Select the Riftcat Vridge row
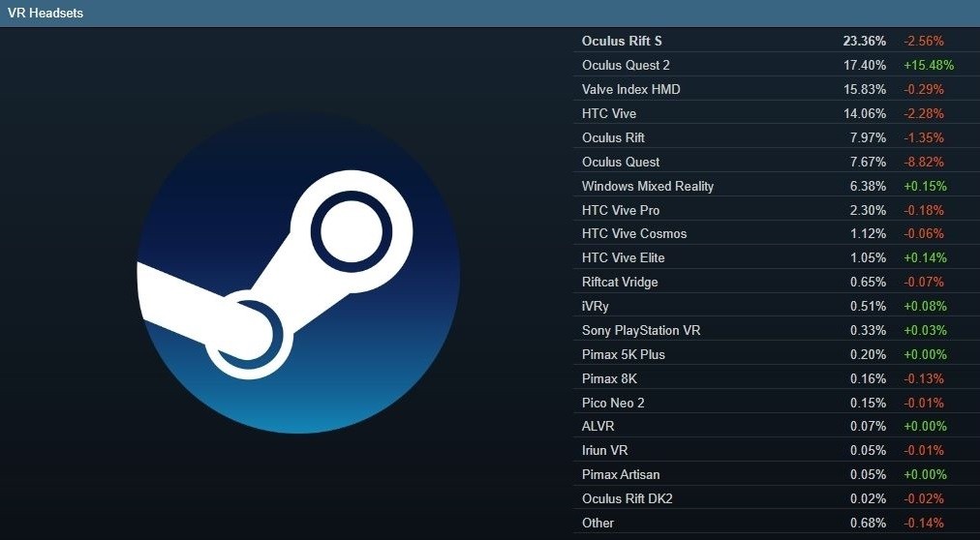Screen dimensions: 980x540 620,283
